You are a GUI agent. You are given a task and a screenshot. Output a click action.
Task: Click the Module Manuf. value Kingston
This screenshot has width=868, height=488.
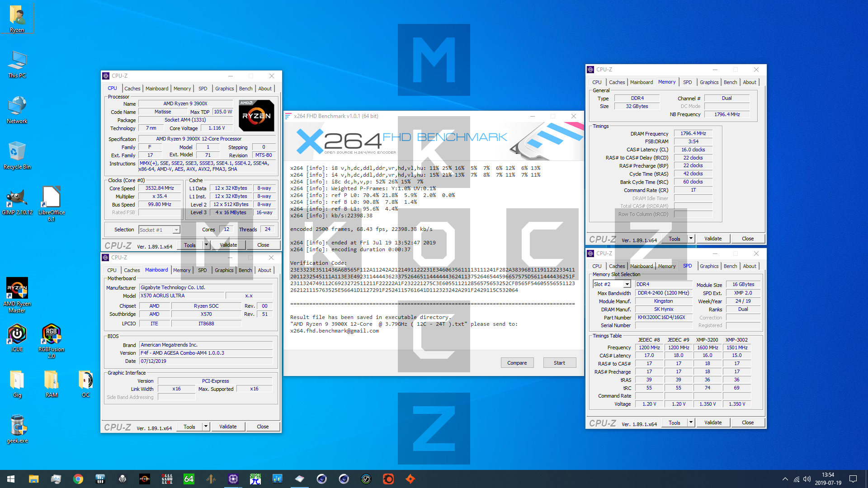point(664,301)
